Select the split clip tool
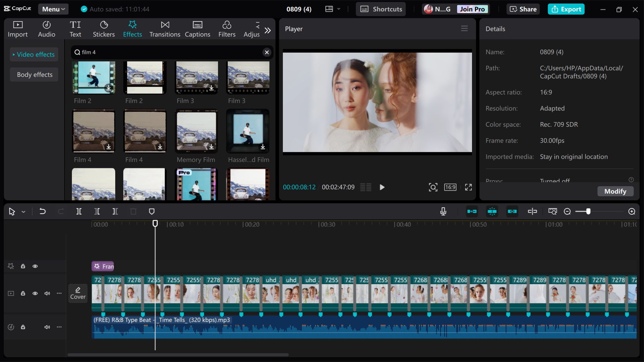The image size is (644, 362). point(79,211)
